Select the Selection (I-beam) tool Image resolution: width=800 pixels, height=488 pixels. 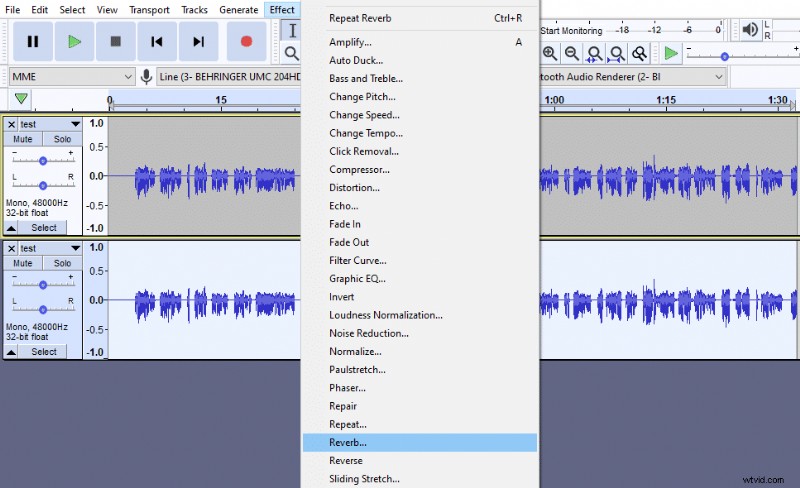tap(292, 31)
